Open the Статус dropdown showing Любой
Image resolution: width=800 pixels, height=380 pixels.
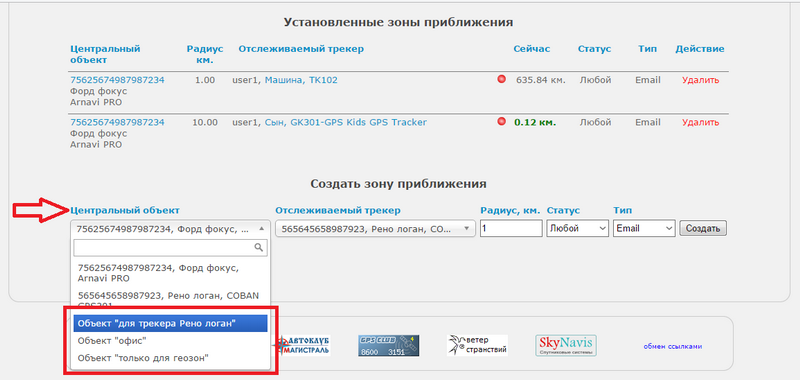coord(578,229)
